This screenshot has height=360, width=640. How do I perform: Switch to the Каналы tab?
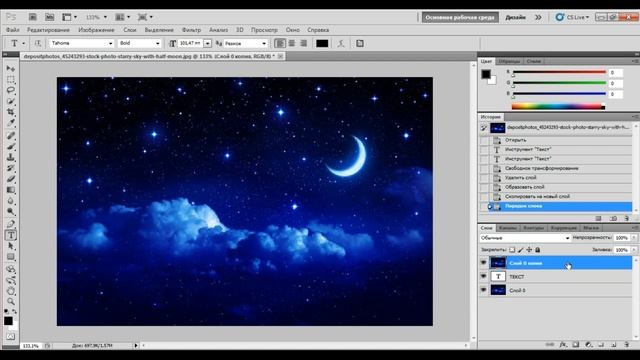pyautogui.click(x=508, y=228)
